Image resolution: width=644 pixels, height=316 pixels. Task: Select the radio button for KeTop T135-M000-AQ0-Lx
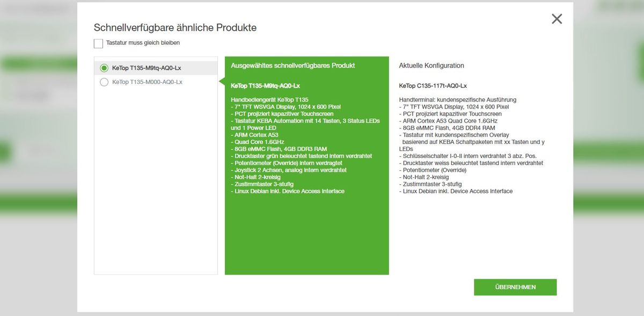[x=104, y=83]
